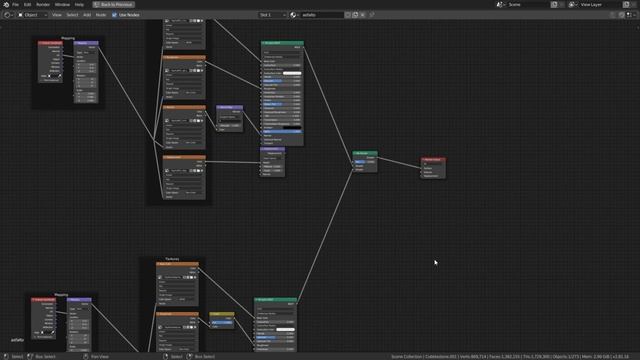Open the node editor Add menu

click(x=87, y=15)
